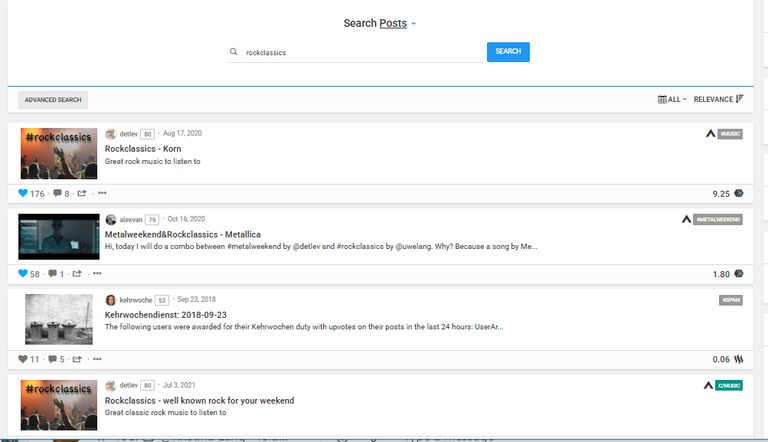Click the 176 votes count

tap(37, 194)
